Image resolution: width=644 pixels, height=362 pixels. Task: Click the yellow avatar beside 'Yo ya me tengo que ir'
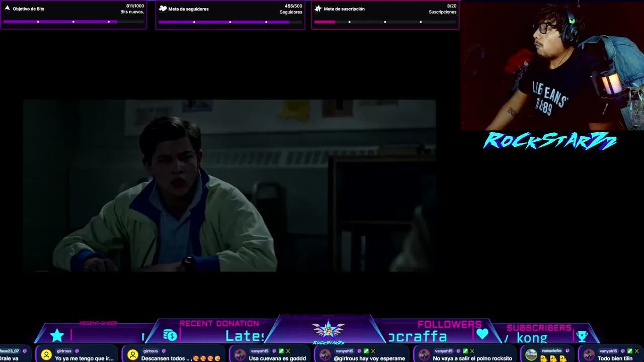click(46, 355)
